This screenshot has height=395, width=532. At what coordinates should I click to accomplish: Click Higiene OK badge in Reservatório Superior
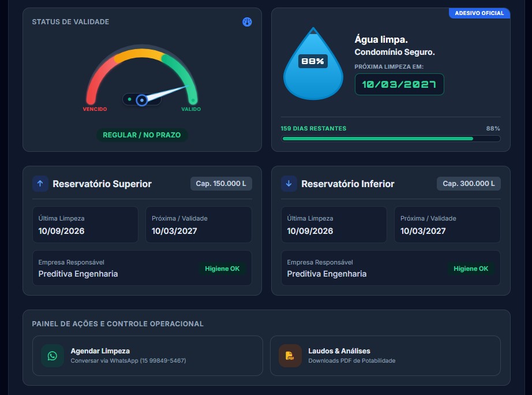(x=222, y=269)
